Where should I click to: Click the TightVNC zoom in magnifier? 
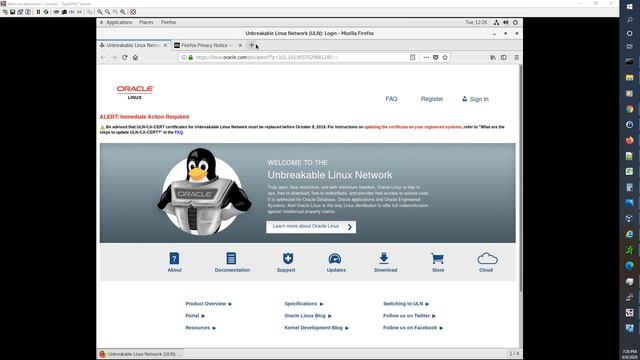coord(100,12)
